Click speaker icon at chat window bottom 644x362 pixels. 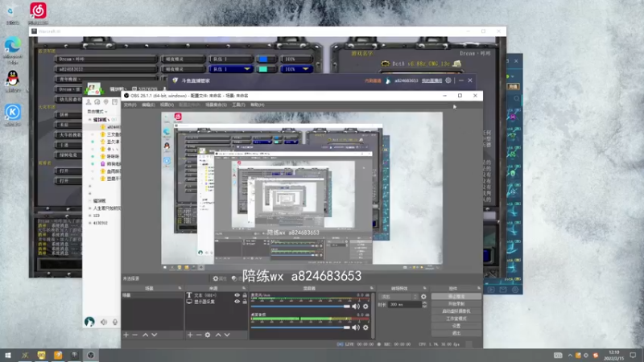pos(104,323)
